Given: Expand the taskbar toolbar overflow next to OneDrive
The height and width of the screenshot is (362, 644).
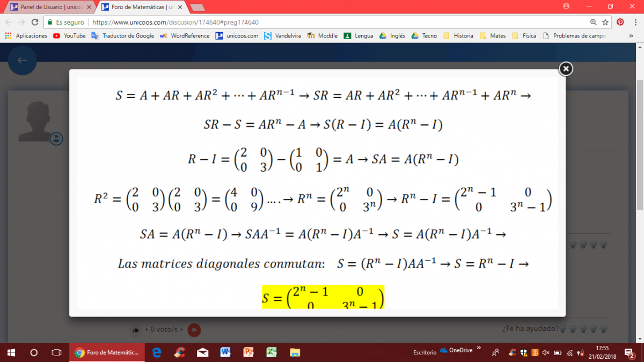Looking at the screenshot, I should (x=479, y=349).
